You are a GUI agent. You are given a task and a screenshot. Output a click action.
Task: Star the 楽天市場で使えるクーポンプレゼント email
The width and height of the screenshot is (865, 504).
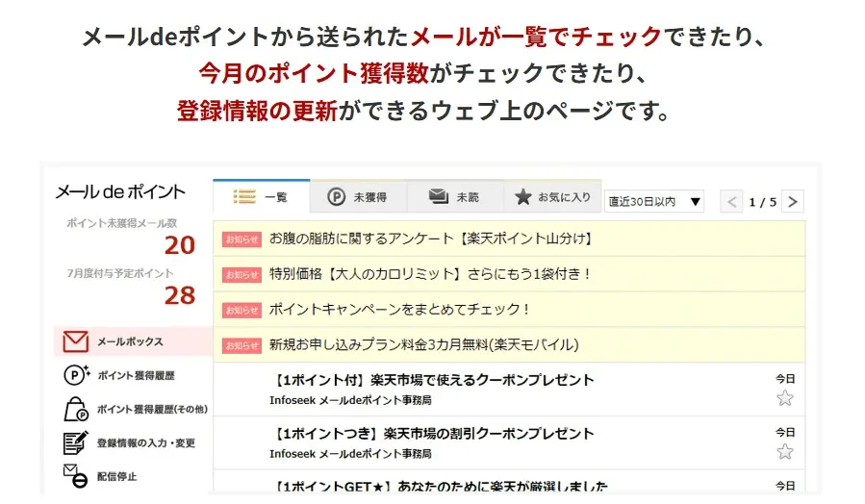pyautogui.click(x=785, y=398)
